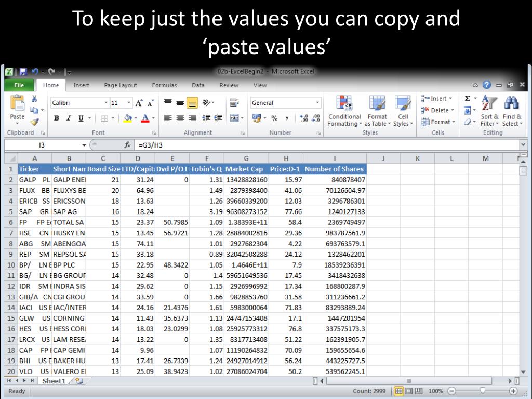Toggle Align Text Left
Image resolution: width=532 pixels, height=399 pixels.
[x=168, y=118]
